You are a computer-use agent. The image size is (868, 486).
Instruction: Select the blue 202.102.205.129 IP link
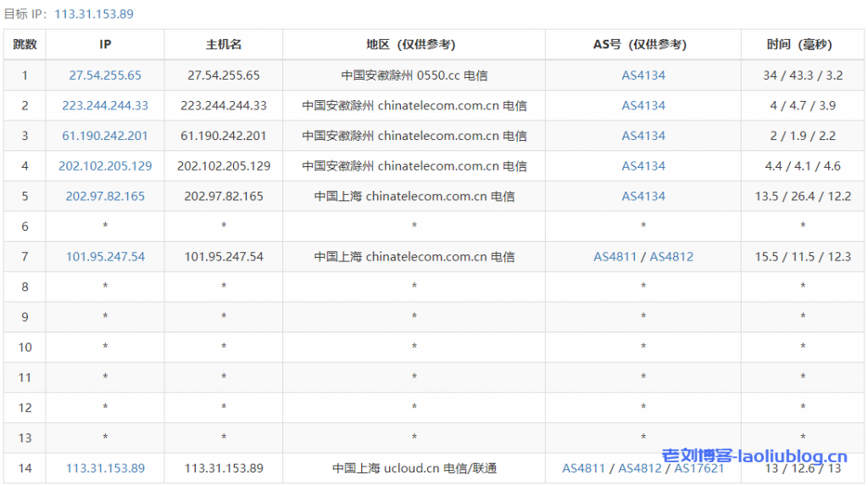pos(105,166)
